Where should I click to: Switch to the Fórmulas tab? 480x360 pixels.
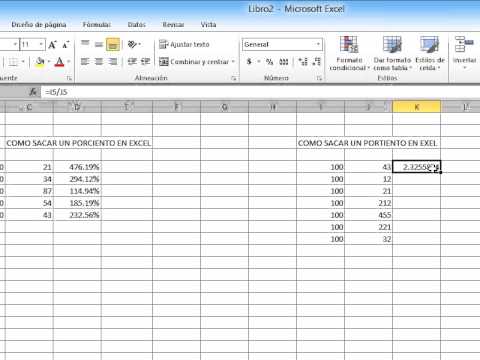(x=97, y=24)
